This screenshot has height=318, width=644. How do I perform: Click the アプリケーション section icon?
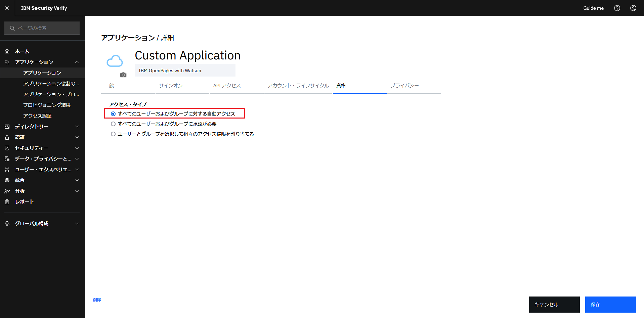7,62
